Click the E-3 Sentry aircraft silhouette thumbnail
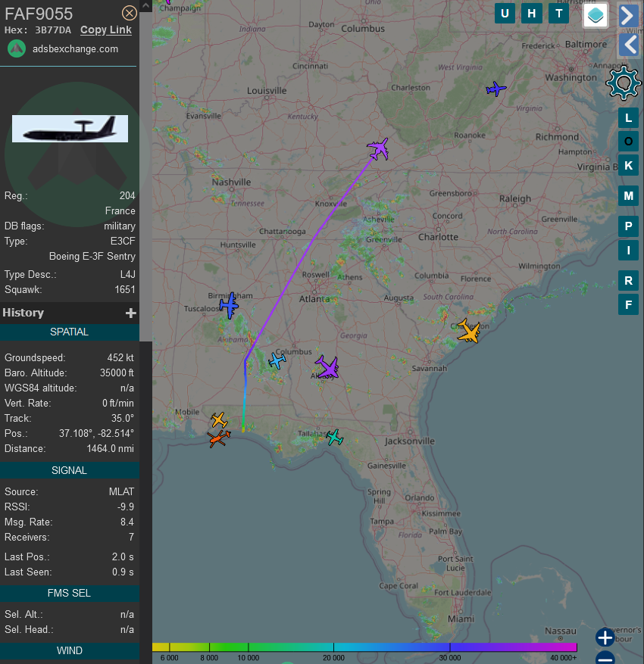 [70, 129]
